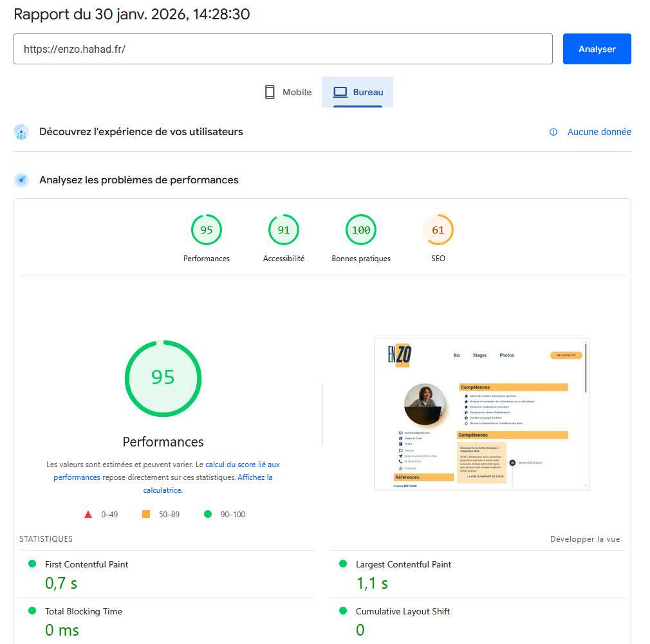Click the performance analysis icon beside Analysez

[x=21, y=180]
